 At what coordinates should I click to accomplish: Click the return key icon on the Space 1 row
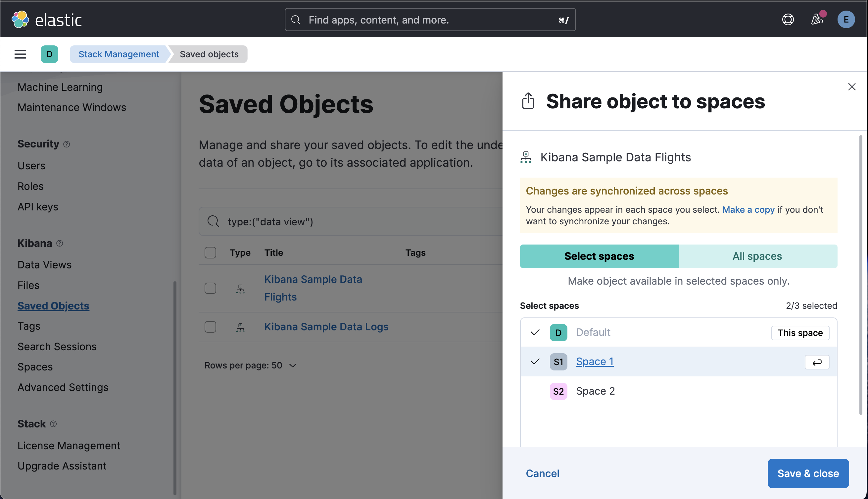tap(817, 362)
